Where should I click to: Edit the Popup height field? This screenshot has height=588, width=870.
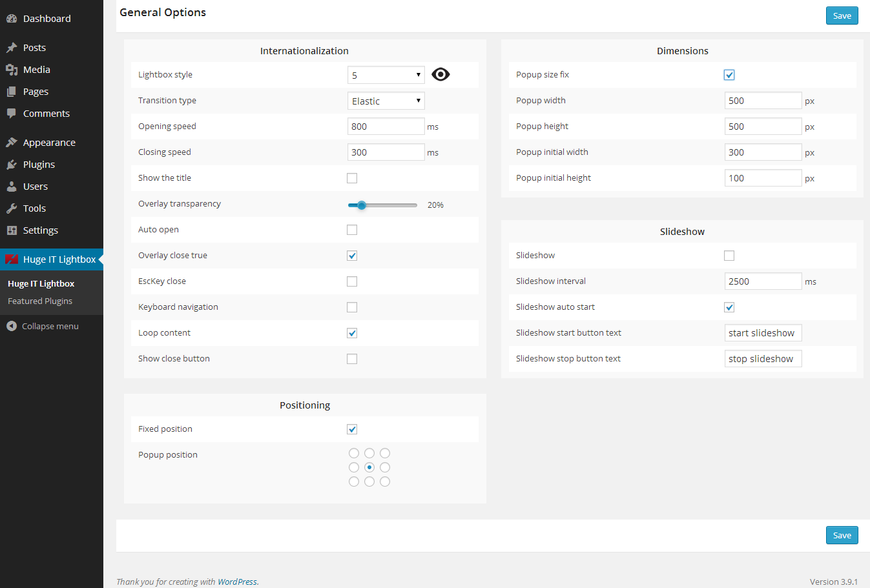763,127
